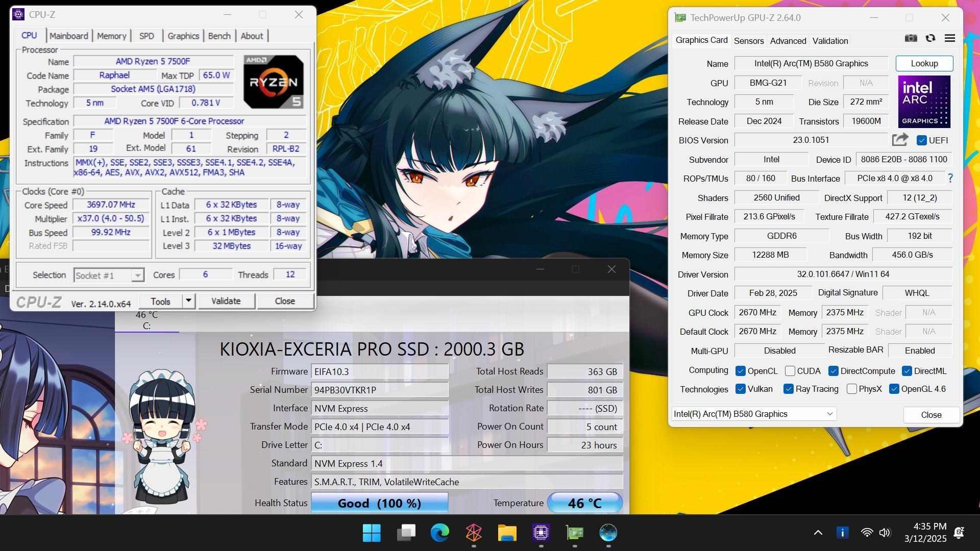
Task: Open File Explorer from the taskbar
Action: pyautogui.click(x=507, y=533)
